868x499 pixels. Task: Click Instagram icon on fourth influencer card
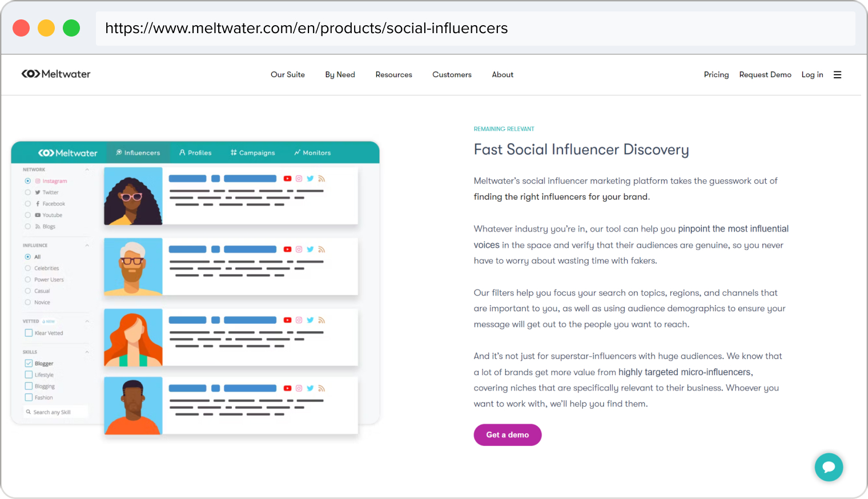(299, 388)
